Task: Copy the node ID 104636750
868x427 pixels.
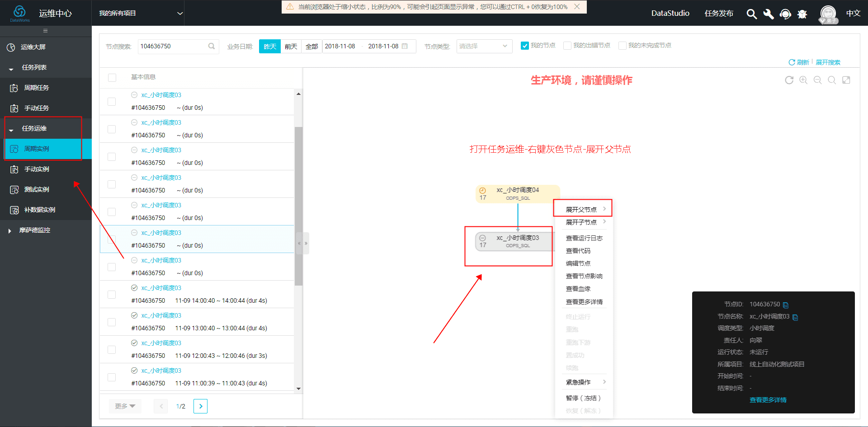Action: click(x=786, y=305)
